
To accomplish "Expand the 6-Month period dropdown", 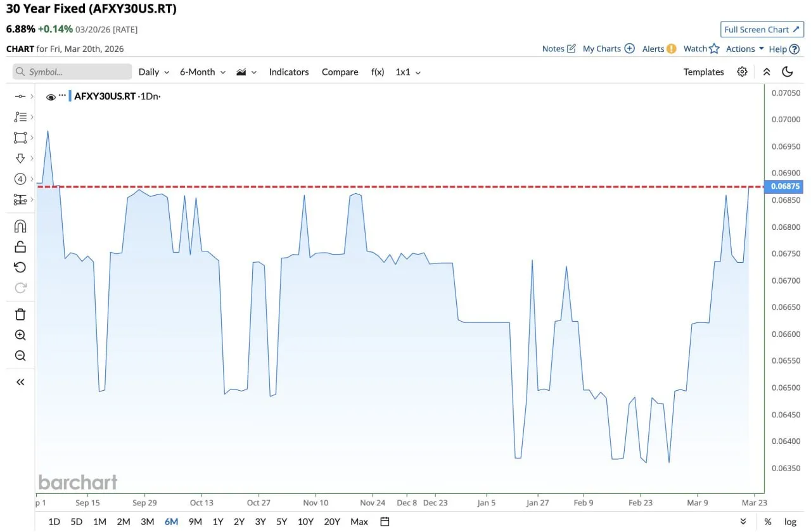I will click(203, 72).
